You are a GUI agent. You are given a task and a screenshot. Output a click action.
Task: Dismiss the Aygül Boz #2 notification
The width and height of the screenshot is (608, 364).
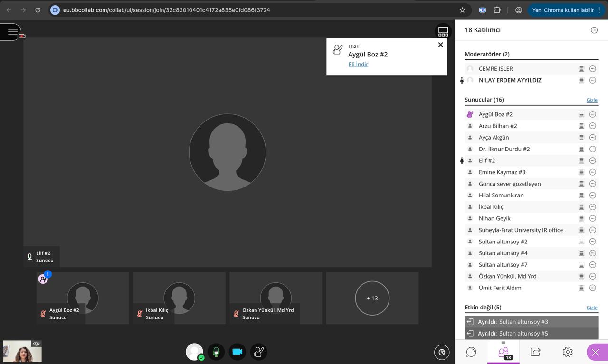coord(440,45)
